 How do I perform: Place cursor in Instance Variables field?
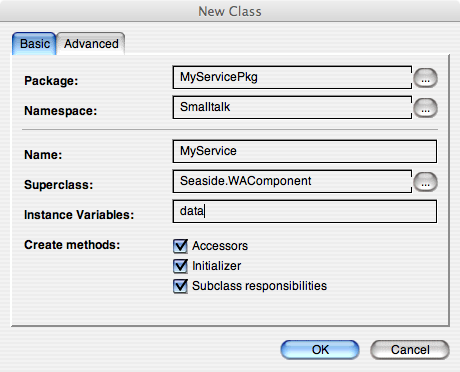tap(305, 211)
